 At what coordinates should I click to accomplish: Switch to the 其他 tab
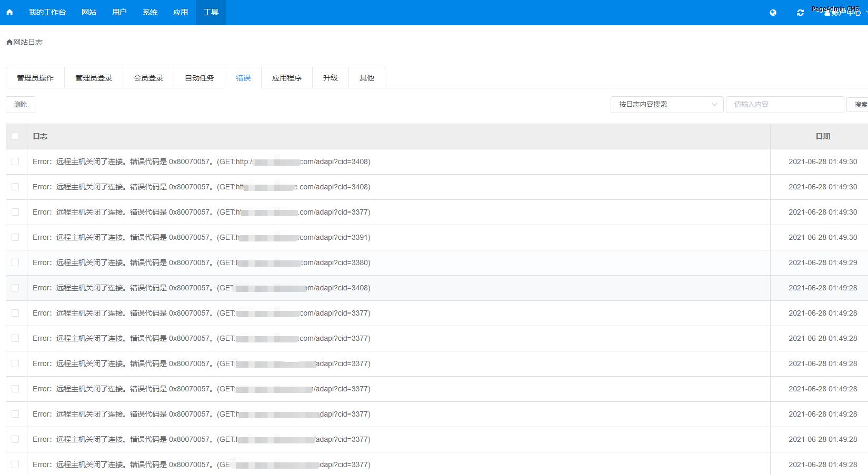pyautogui.click(x=367, y=78)
